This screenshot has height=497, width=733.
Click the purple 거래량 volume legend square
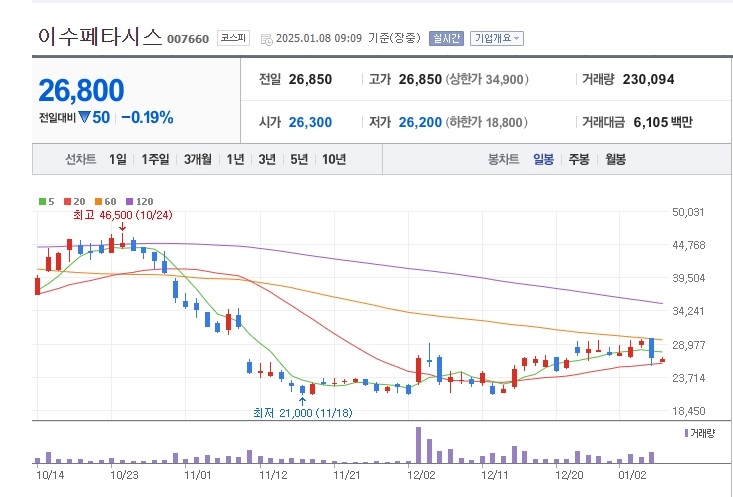pyautogui.click(x=687, y=433)
